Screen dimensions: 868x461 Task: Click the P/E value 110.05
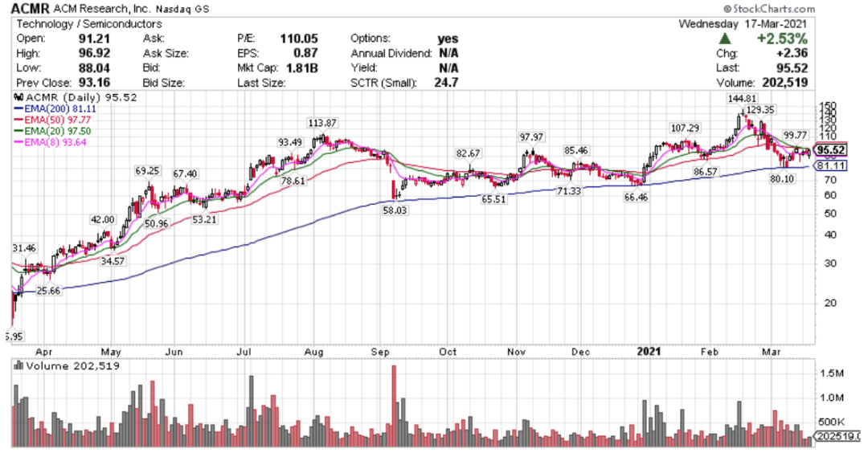click(x=299, y=39)
